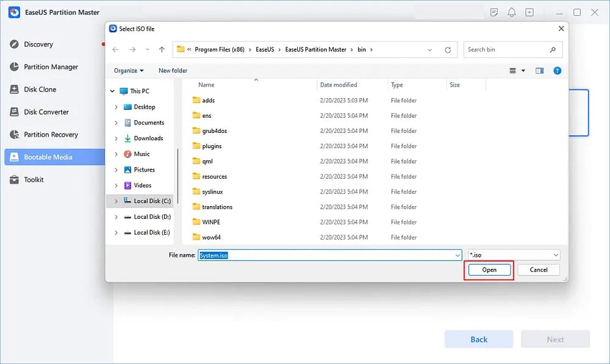
Task: Open Disk Clone in the sidebar
Action: click(40, 90)
